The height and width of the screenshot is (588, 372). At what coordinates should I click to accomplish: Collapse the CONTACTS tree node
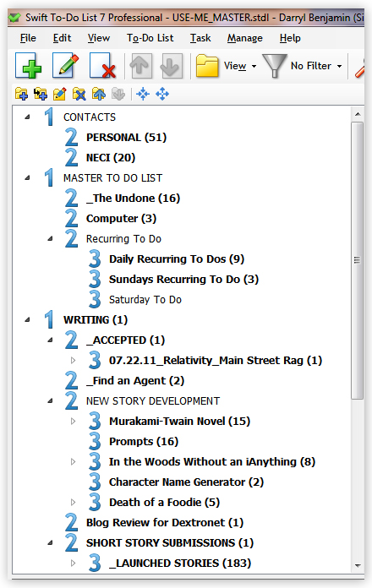(x=27, y=117)
